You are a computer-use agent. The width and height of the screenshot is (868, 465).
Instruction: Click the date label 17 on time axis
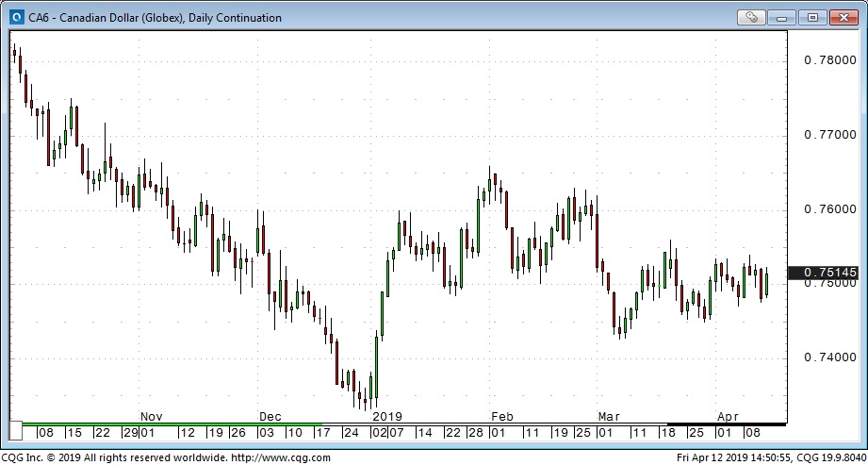[321, 433]
